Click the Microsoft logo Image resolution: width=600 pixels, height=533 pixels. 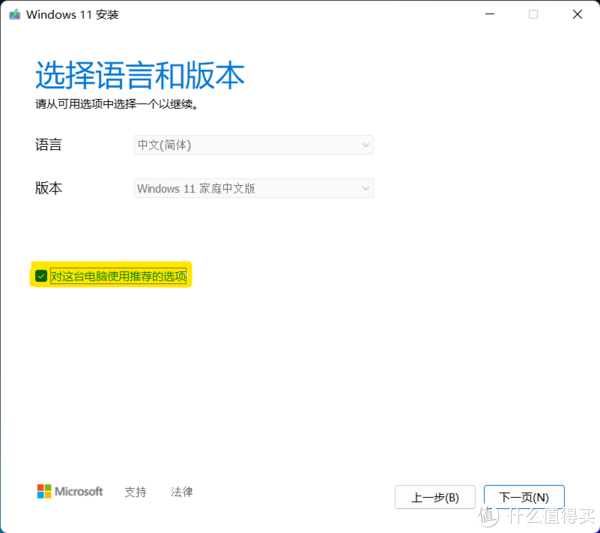coord(70,491)
